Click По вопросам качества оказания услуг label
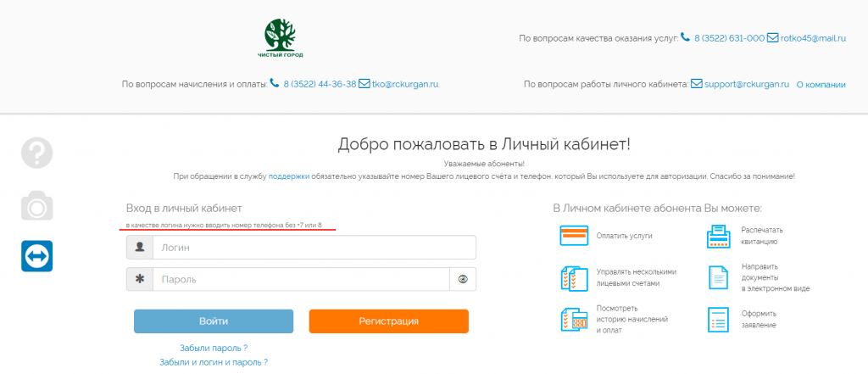This screenshot has height=374, width=868. point(598,39)
